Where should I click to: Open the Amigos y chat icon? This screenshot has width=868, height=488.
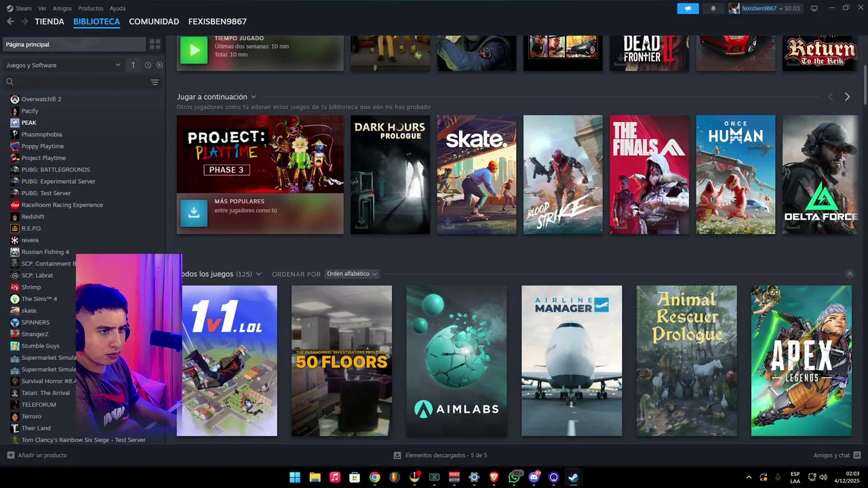pyautogui.click(x=856, y=455)
